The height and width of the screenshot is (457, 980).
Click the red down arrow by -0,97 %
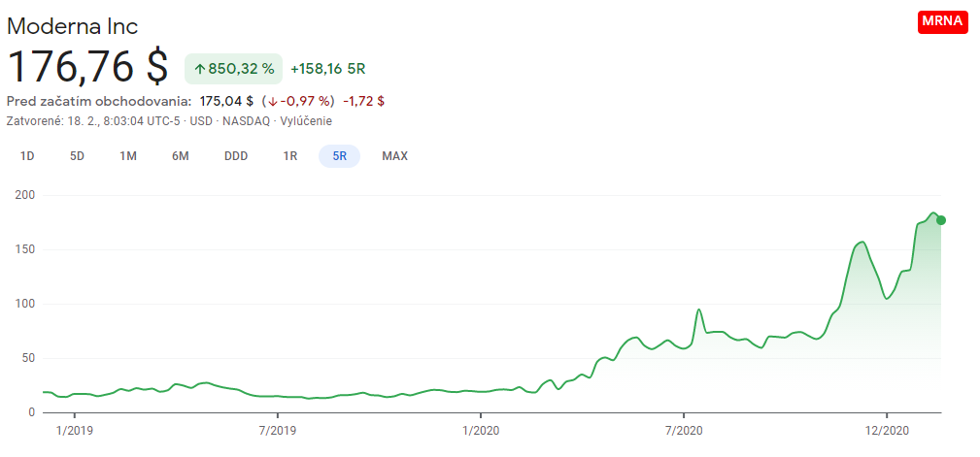tap(273, 101)
